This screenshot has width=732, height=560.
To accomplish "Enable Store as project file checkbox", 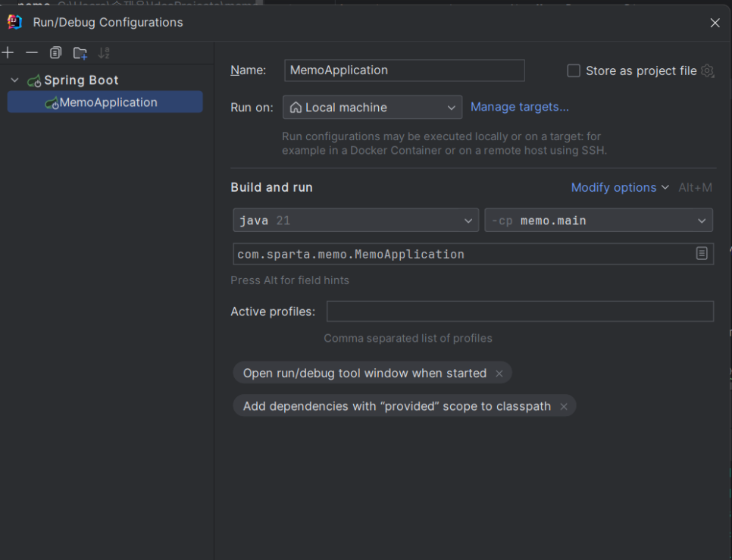I will coord(574,70).
